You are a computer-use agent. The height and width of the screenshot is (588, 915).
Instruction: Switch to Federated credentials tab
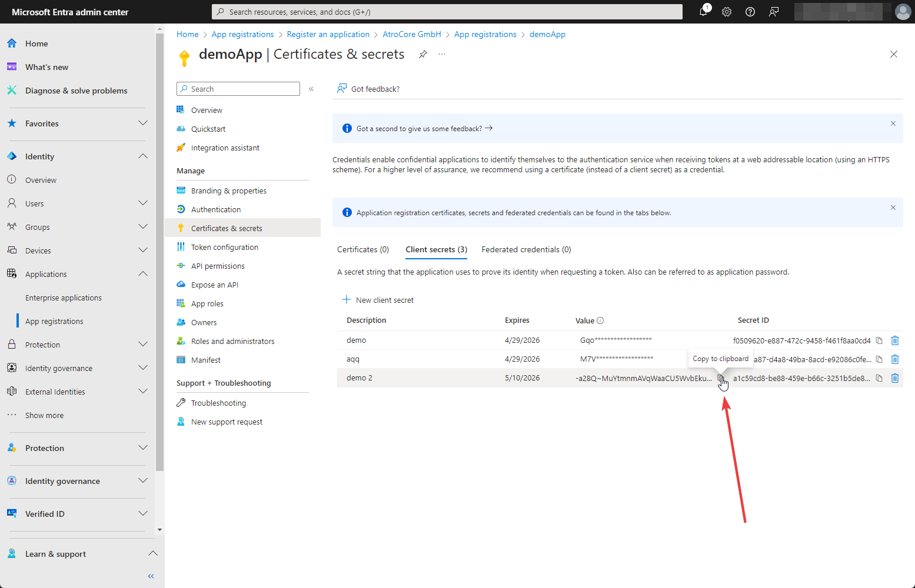point(526,250)
